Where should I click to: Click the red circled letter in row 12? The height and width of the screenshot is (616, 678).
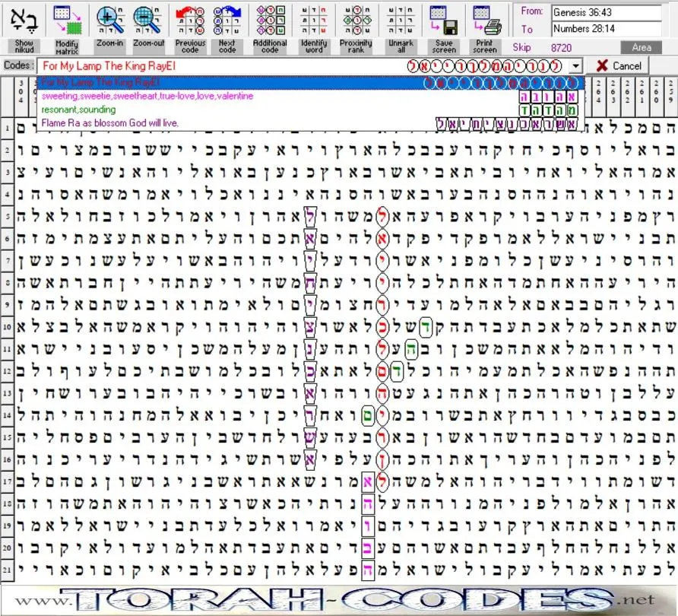382,371
